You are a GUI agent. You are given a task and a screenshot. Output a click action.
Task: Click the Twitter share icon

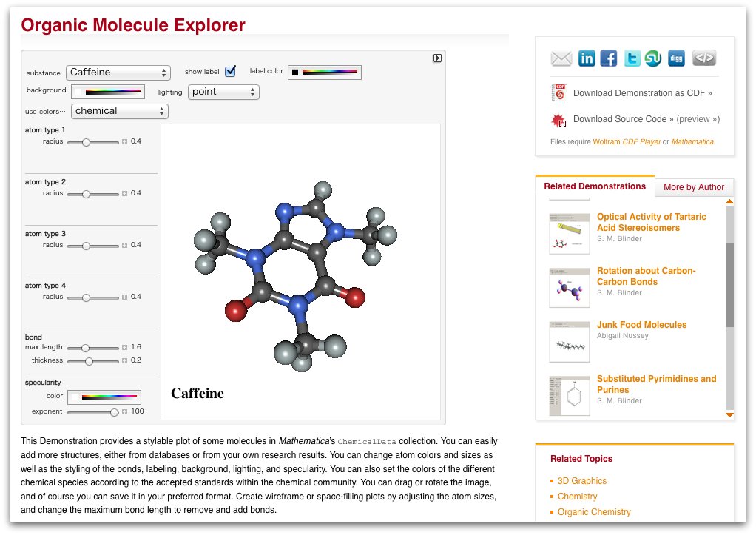click(632, 57)
